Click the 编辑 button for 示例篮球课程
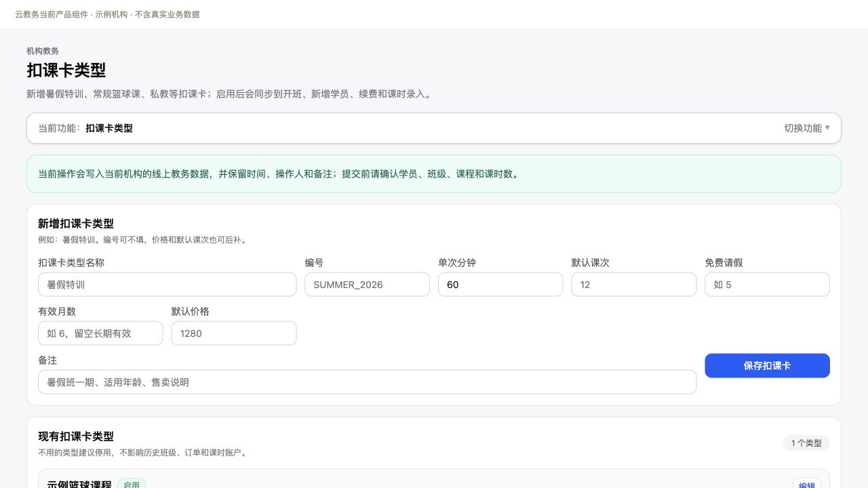868x488 pixels. pos(807,484)
